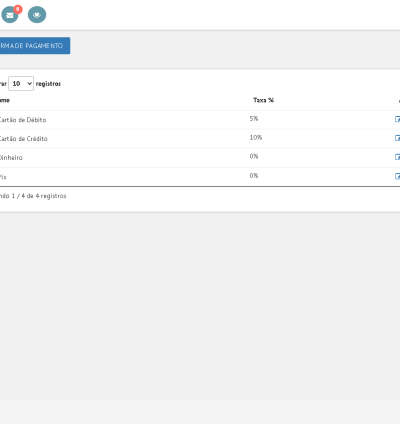Screen dimensions: 400x424
Task: Click the red notification badge on messages
Action: tap(18, 9)
